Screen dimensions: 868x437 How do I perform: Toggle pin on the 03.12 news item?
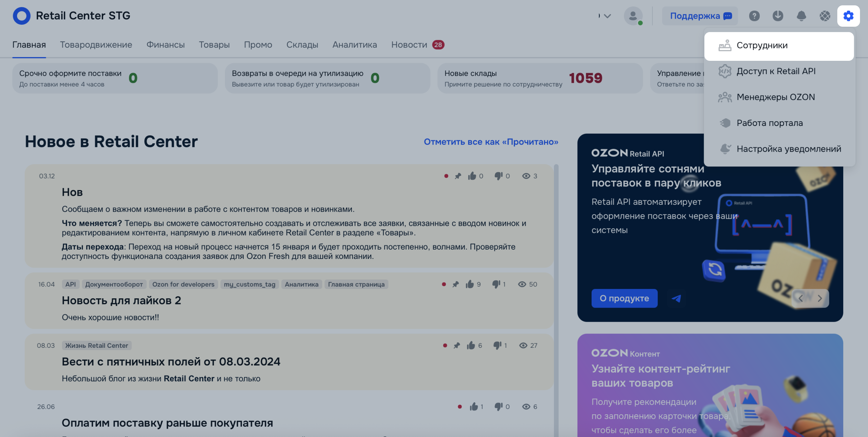[x=458, y=176]
